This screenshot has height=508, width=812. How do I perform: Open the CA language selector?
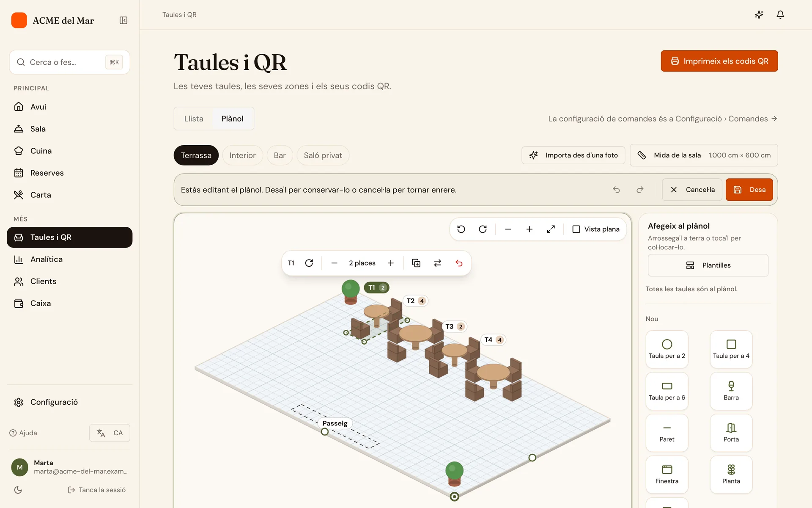110,433
